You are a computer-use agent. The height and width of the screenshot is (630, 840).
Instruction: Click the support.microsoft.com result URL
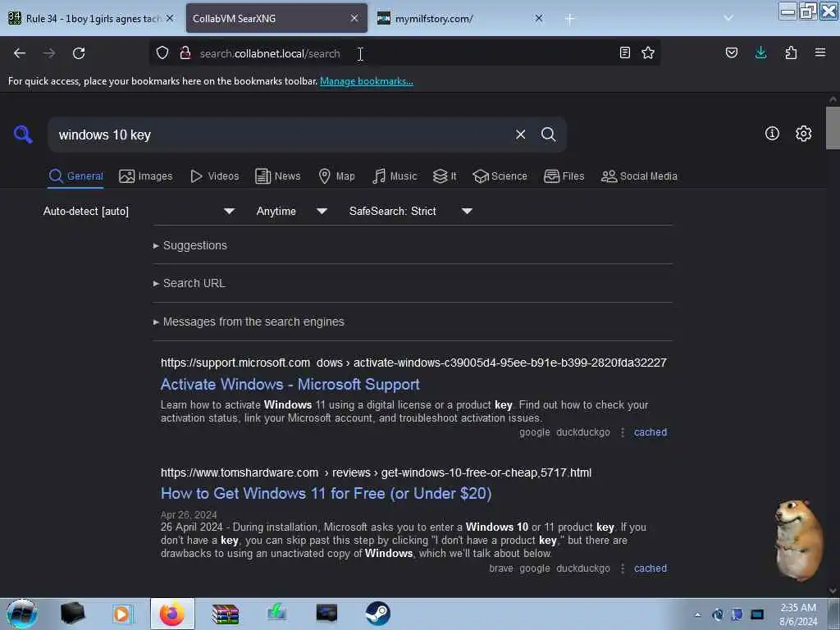[413, 363]
